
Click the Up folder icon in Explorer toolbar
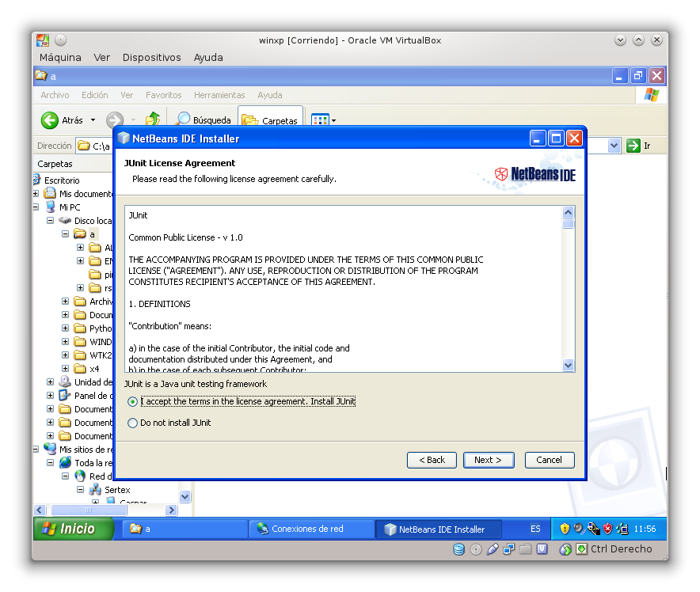pyautogui.click(x=153, y=120)
